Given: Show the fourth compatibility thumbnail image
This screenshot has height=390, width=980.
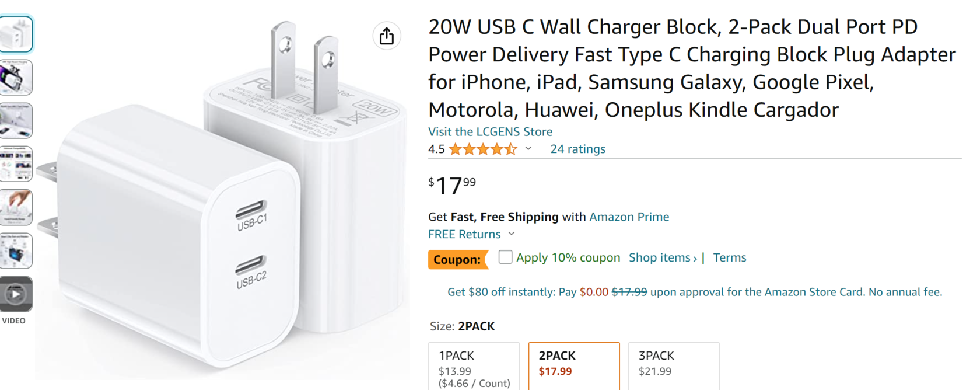Looking at the screenshot, I should [16, 164].
